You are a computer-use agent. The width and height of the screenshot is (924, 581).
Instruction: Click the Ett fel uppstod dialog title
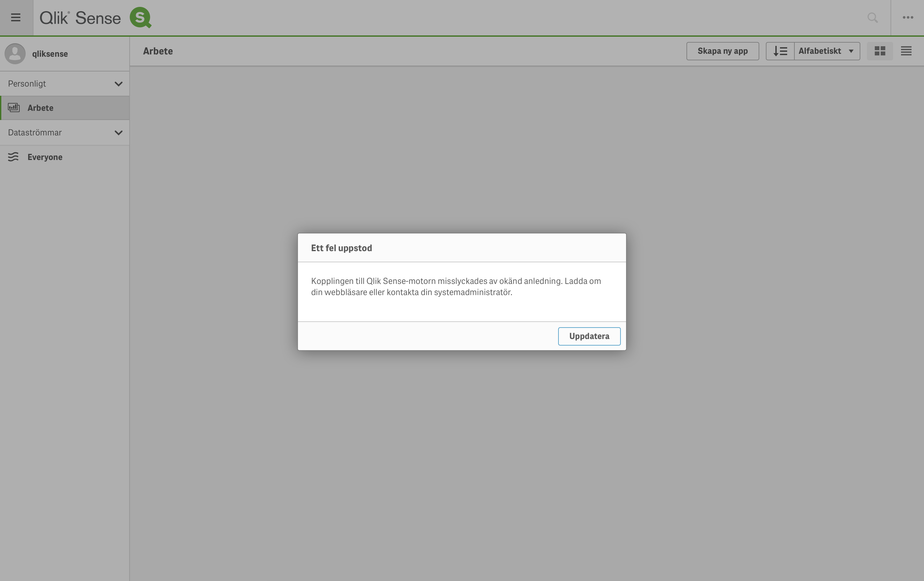342,248
